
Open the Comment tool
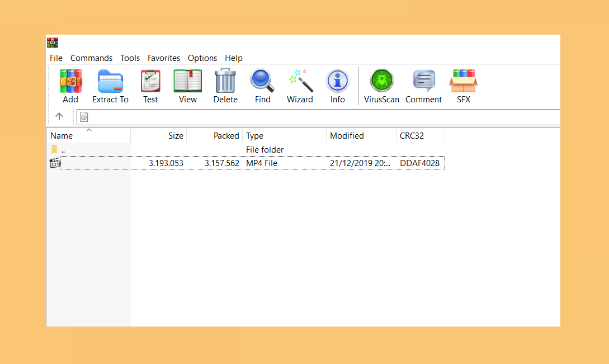coord(424,81)
